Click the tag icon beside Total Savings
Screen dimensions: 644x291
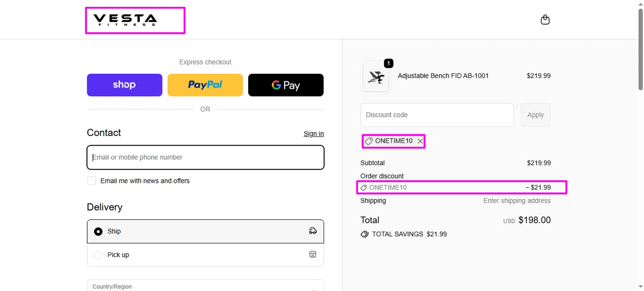click(x=365, y=234)
